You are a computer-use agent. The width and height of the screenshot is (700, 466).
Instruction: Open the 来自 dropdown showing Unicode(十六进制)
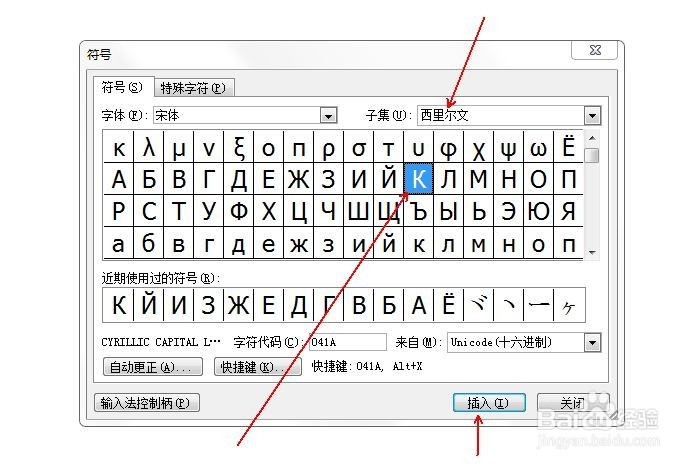[592, 343]
